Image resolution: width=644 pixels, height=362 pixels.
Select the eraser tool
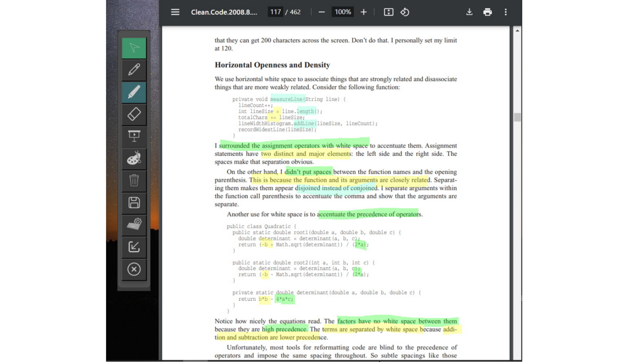pyautogui.click(x=134, y=114)
